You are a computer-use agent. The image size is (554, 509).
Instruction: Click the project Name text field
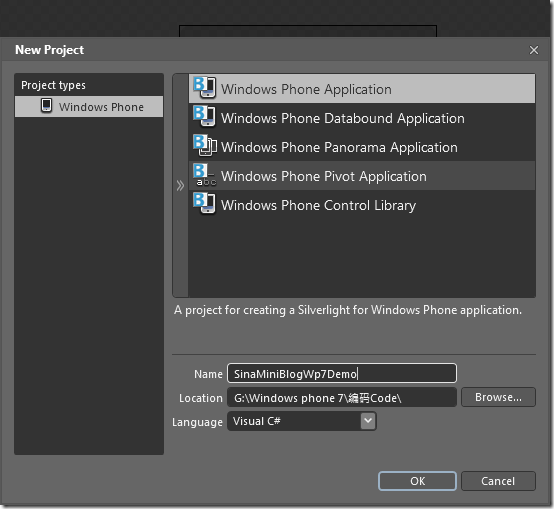click(342, 373)
